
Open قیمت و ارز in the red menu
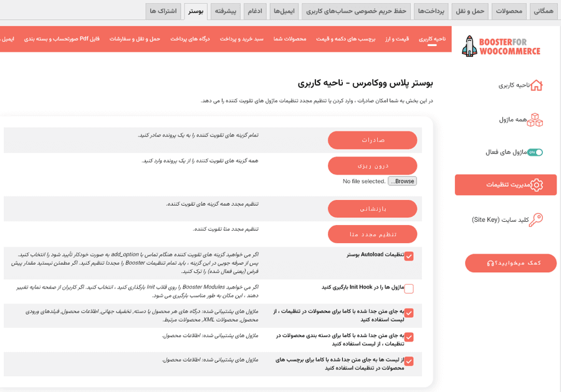pos(397,39)
